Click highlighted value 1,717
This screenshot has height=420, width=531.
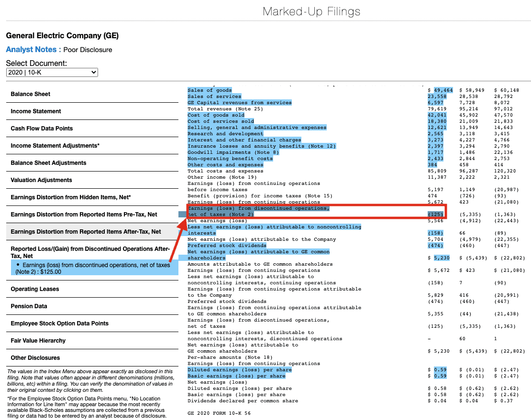pyautogui.click(x=435, y=152)
